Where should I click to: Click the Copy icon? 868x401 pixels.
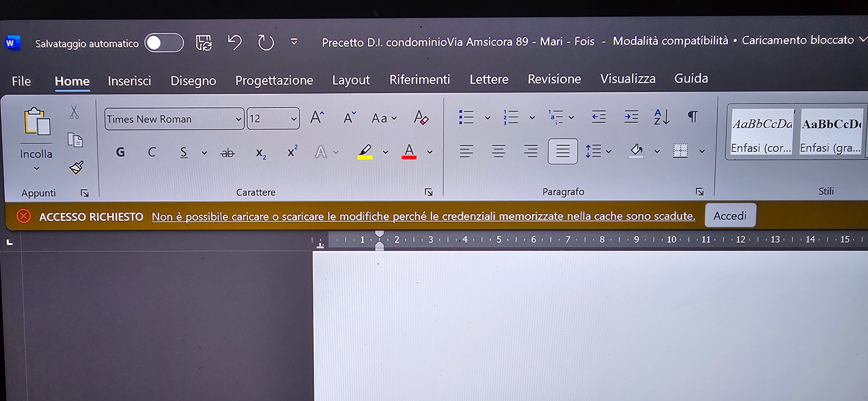pos(75,140)
